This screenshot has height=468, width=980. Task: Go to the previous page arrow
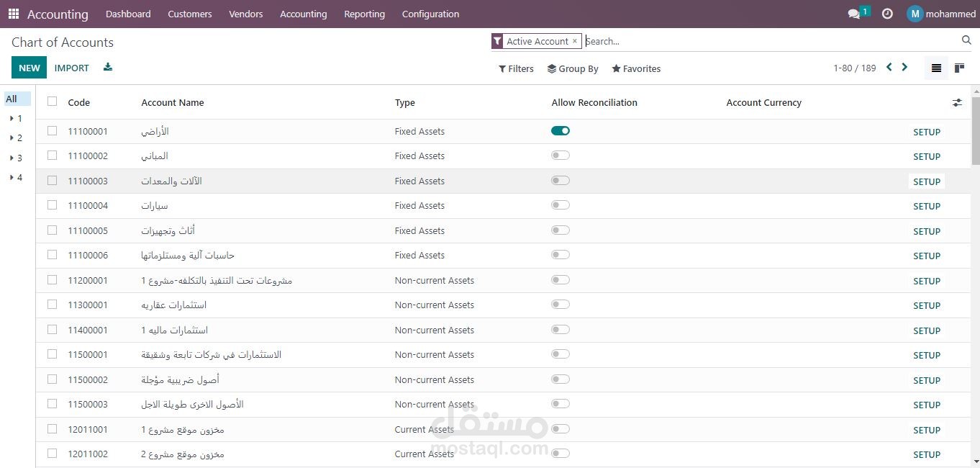[889, 68]
